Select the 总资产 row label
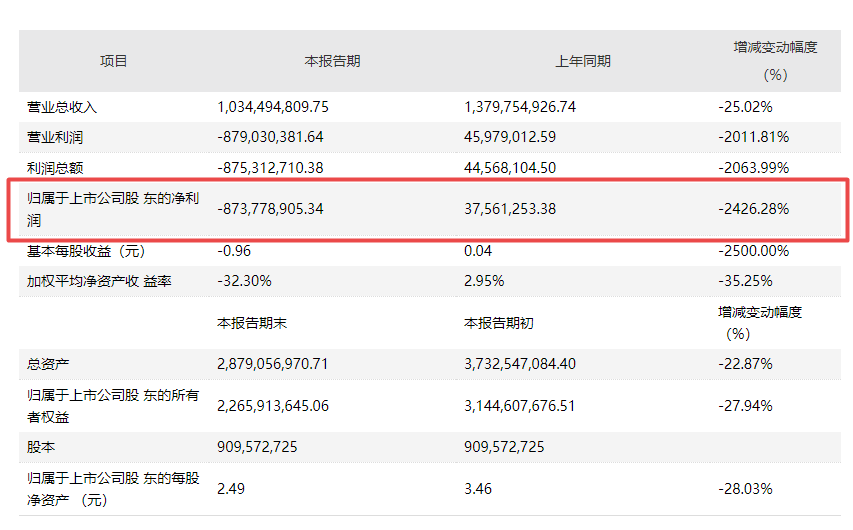Image resolution: width=853 pixels, height=530 pixels. point(48,364)
